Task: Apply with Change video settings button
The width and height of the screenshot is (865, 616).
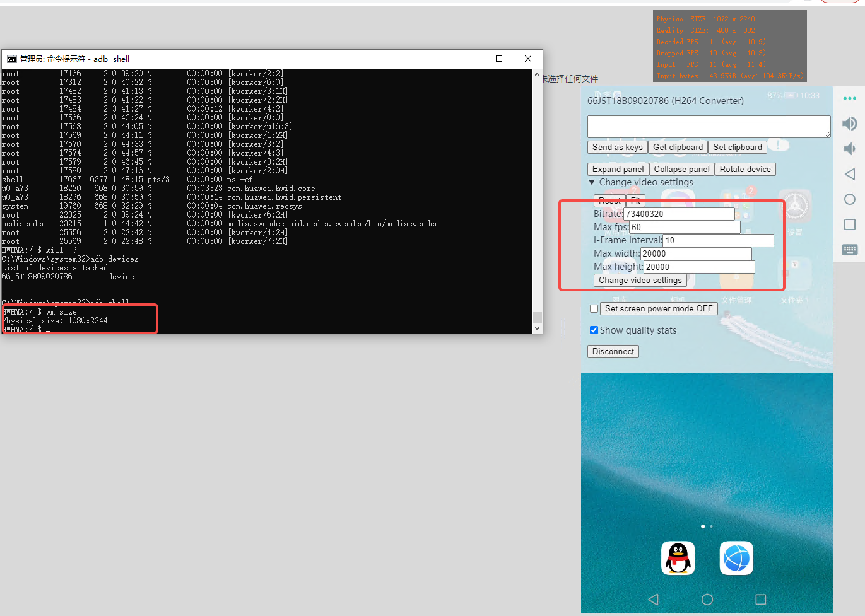Action: (x=640, y=280)
